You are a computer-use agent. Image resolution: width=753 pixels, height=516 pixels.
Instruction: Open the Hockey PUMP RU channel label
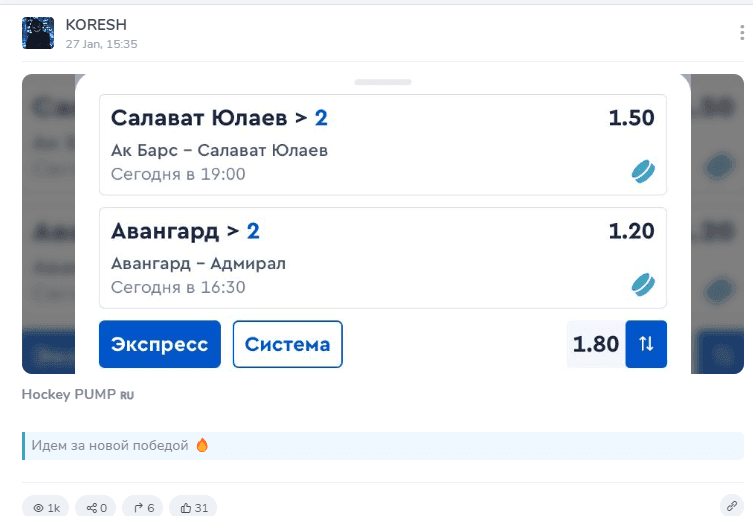coord(78,394)
